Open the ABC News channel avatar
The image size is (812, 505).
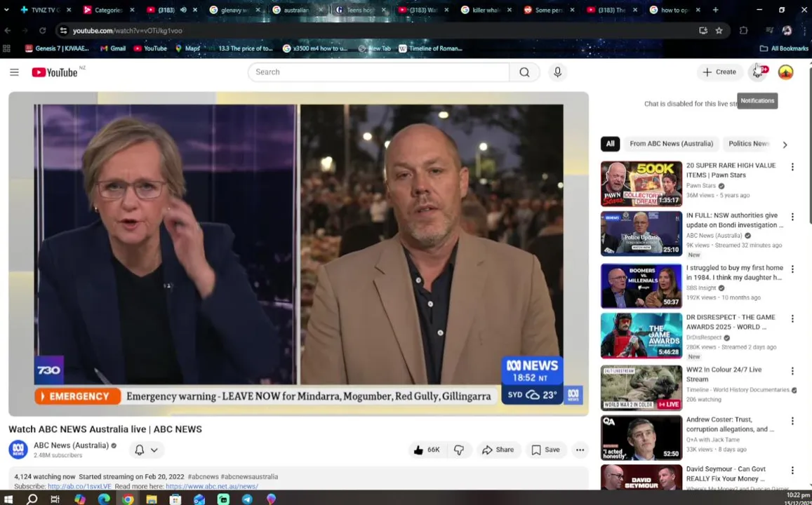18,449
